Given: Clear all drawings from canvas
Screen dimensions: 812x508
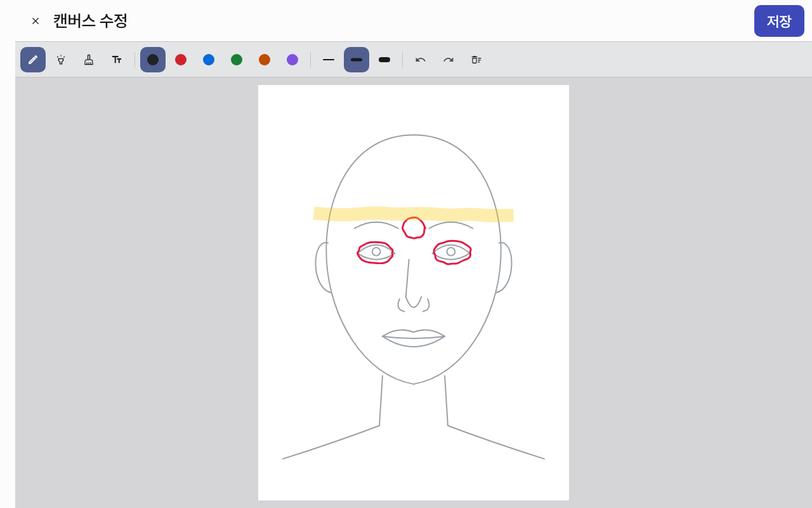Looking at the screenshot, I should coord(476,60).
